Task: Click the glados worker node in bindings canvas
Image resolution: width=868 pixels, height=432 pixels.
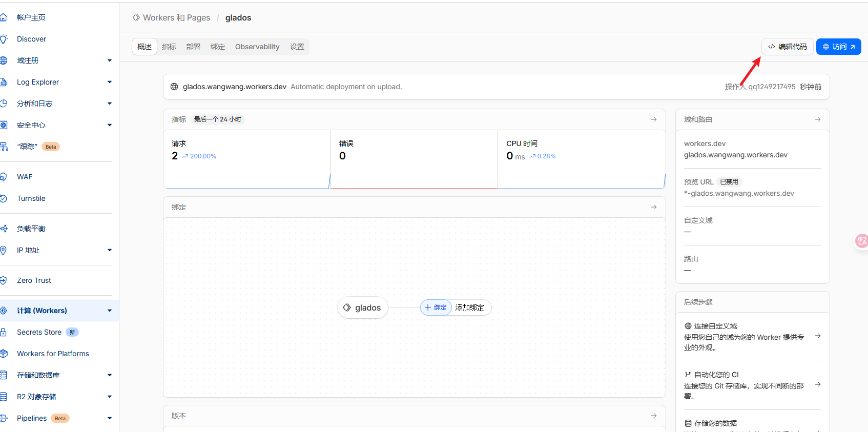Action: [x=362, y=307]
